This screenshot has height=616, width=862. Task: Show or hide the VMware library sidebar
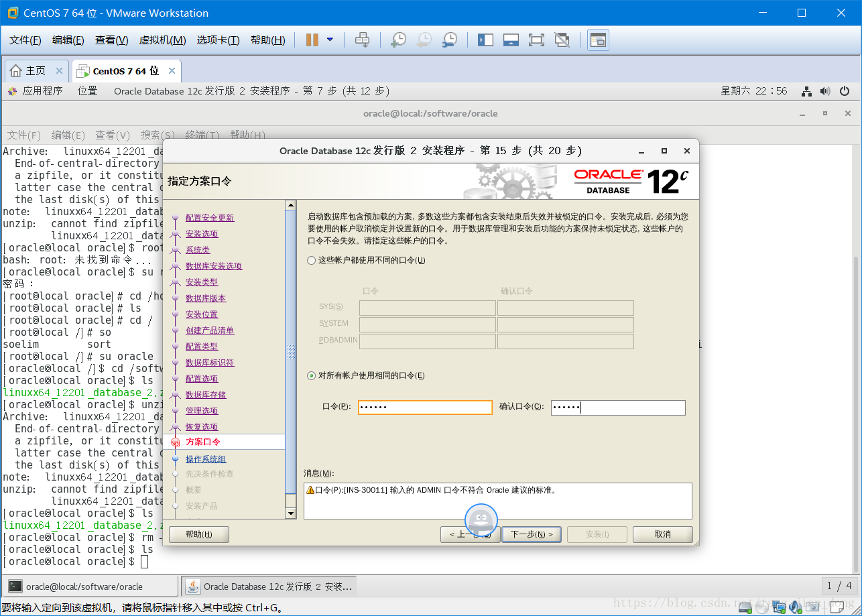click(x=485, y=40)
